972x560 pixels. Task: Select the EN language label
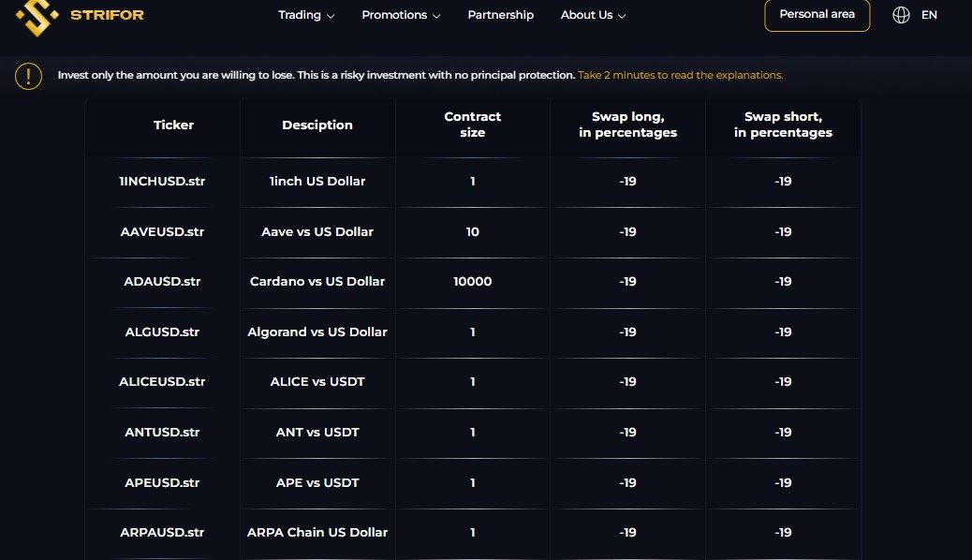pos(929,15)
